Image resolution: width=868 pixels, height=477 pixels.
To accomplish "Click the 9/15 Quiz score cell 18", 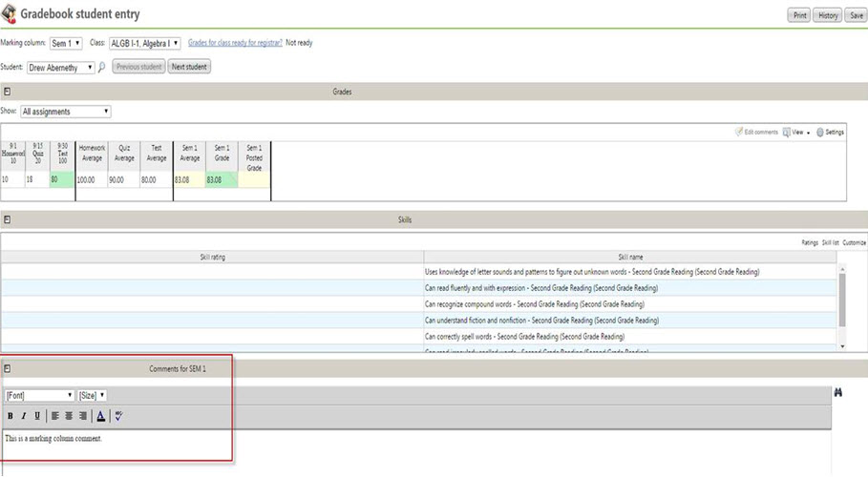I will (37, 180).
